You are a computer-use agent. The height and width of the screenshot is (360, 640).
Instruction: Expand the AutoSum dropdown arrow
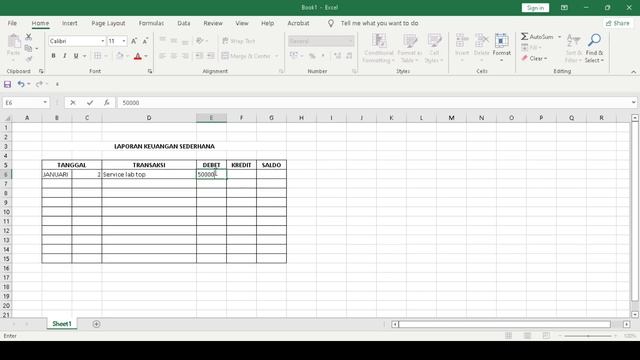560,37
